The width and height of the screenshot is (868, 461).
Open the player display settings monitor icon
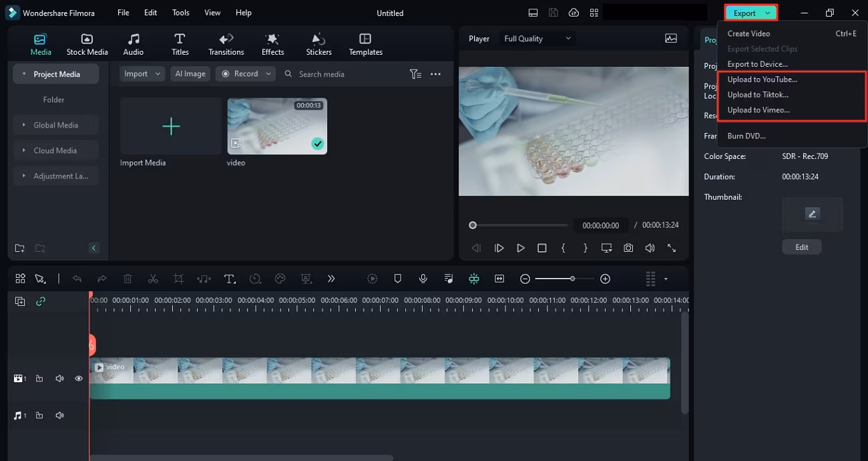[x=606, y=248]
